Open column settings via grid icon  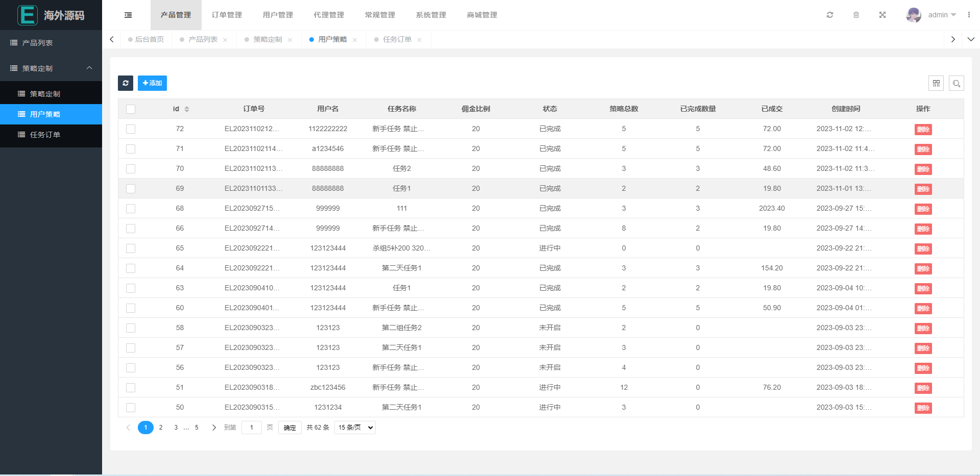[x=937, y=83]
